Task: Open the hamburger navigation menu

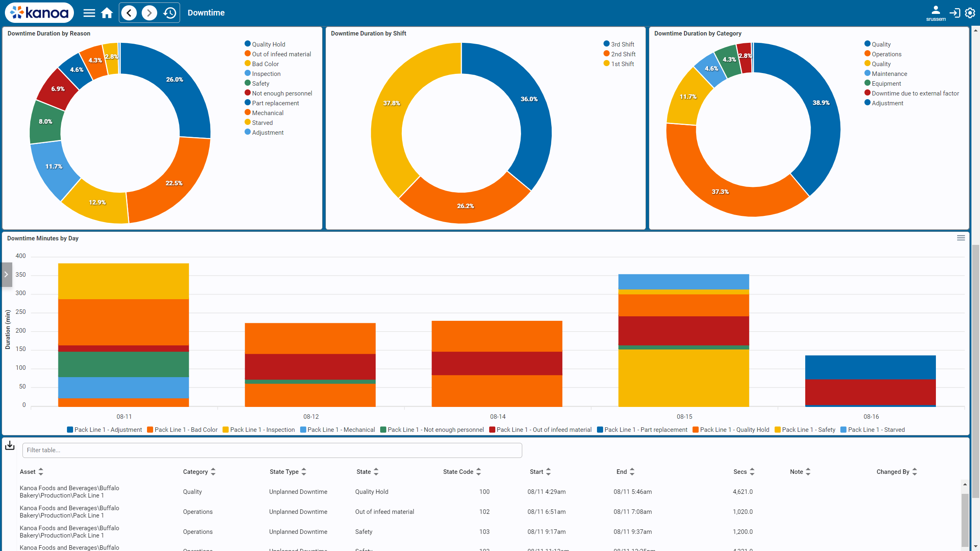Action: click(x=89, y=13)
